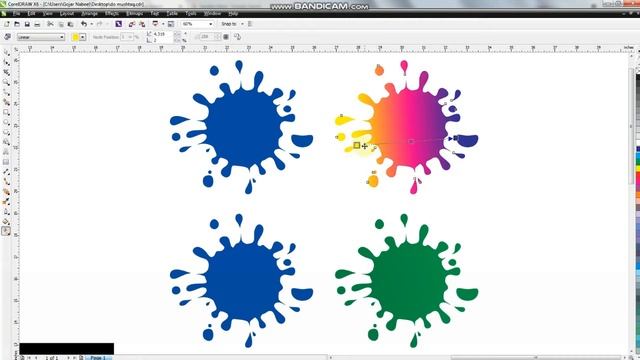Select the Zoom tool in toolbox
The width and height of the screenshot is (640, 360).
pyautogui.click(x=6, y=82)
